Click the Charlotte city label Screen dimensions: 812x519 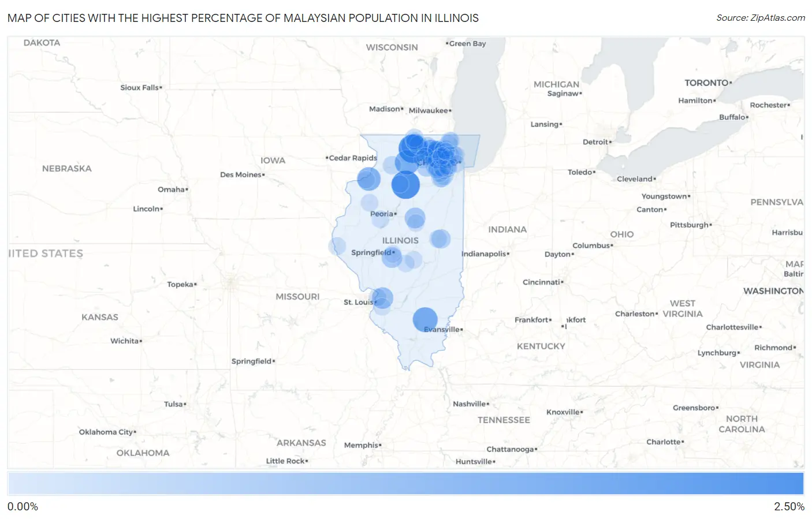click(x=665, y=442)
